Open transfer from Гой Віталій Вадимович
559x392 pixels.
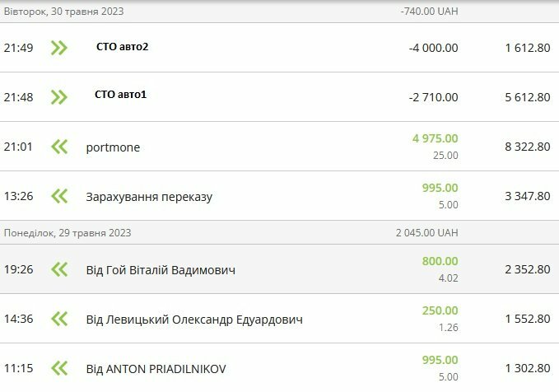point(161,270)
